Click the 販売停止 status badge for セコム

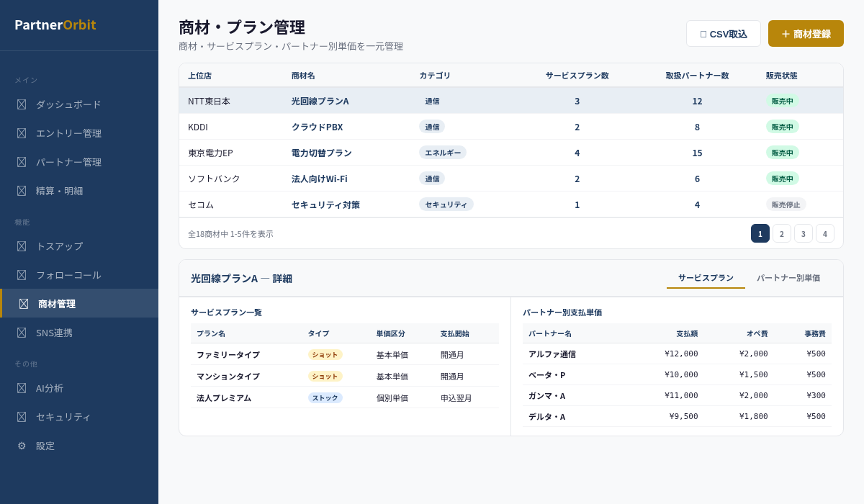[786, 204]
